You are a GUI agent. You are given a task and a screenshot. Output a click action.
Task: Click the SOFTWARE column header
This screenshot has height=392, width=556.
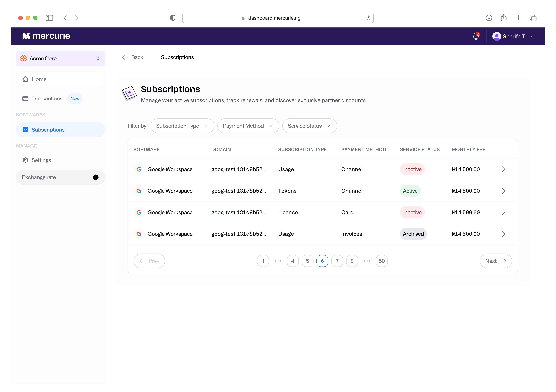coord(146,149)
